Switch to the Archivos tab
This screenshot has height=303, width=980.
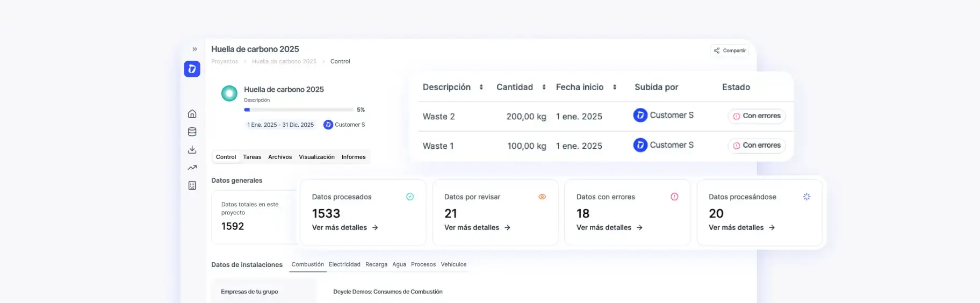coord(280,157)
